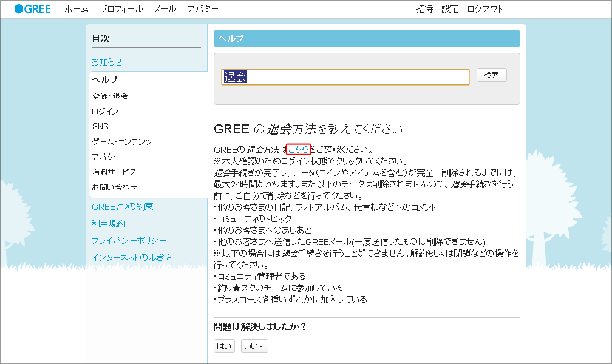The height and width of the screenshot is (364, 612).
Task: Select ヘルプ heading in the sidebar
Action: pos(104,79)
